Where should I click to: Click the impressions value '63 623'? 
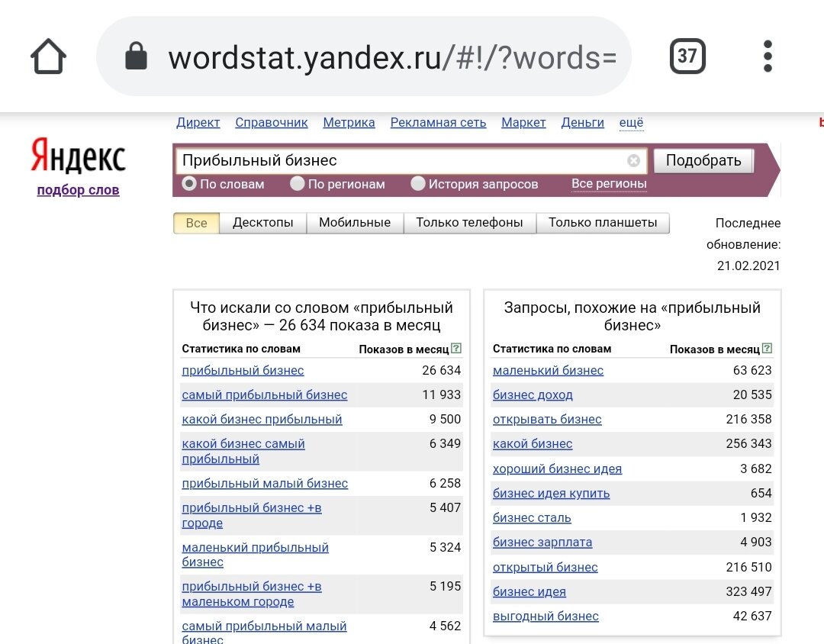pyautogui.click(x=752, y=371)
